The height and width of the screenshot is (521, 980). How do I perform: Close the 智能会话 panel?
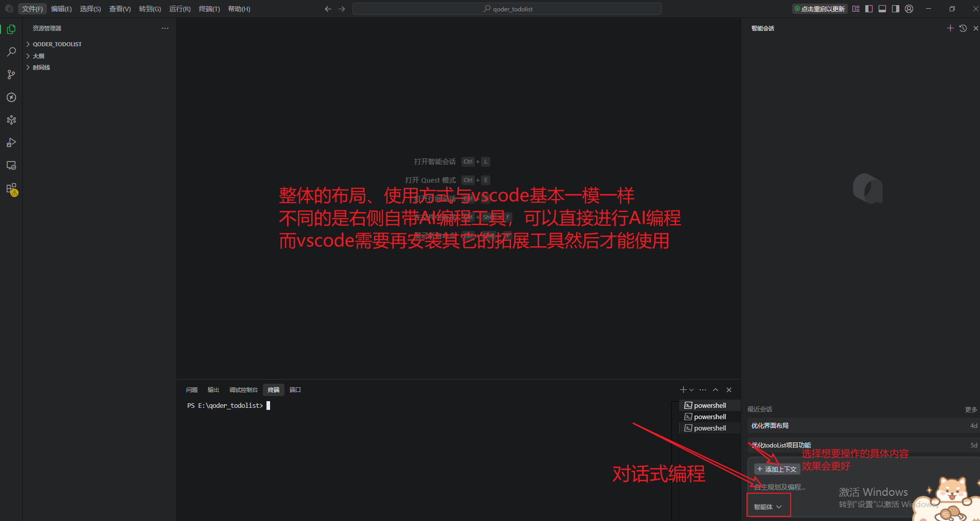976,28
